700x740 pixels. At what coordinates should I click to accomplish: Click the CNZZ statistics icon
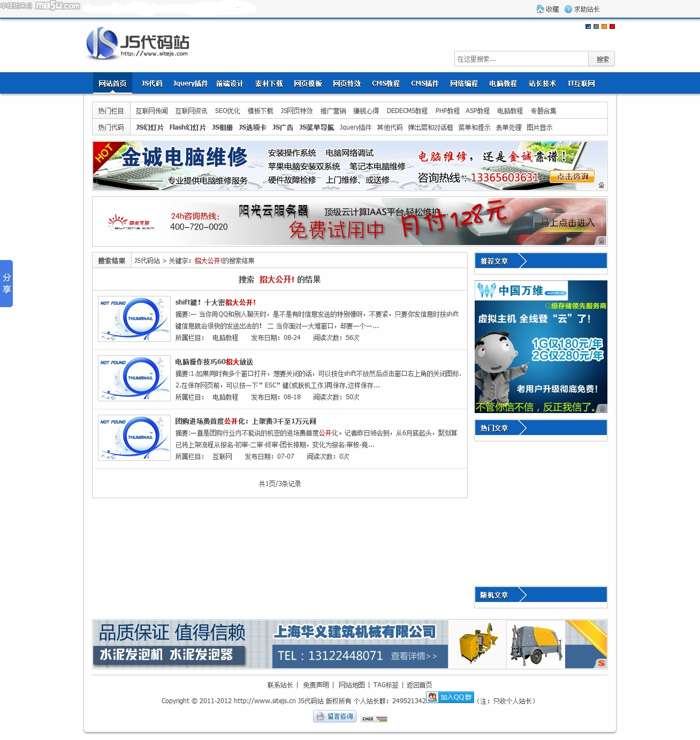(x=374, y=719)
